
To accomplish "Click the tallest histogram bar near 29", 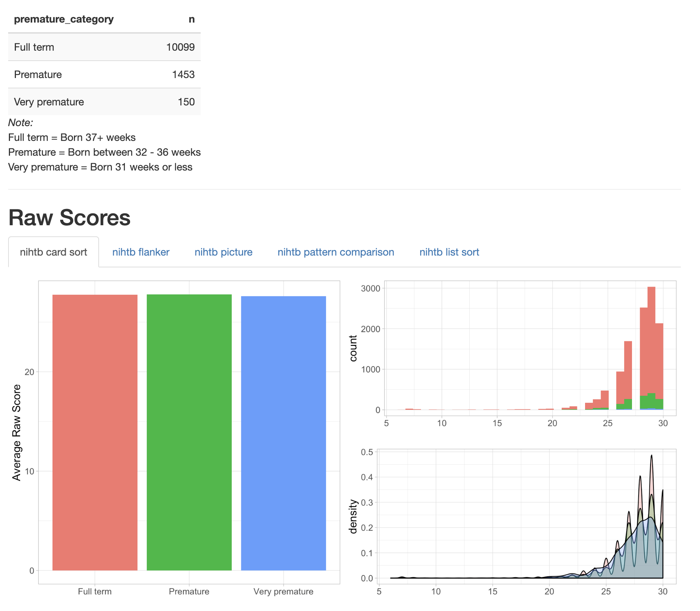I will [651, 348].
